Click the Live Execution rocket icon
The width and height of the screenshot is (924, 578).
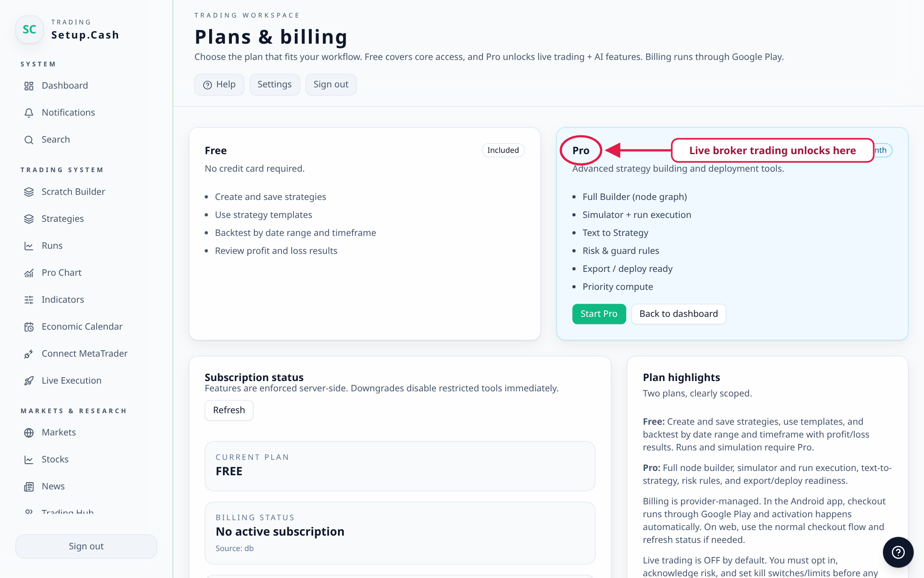click(x=29, y=381)
